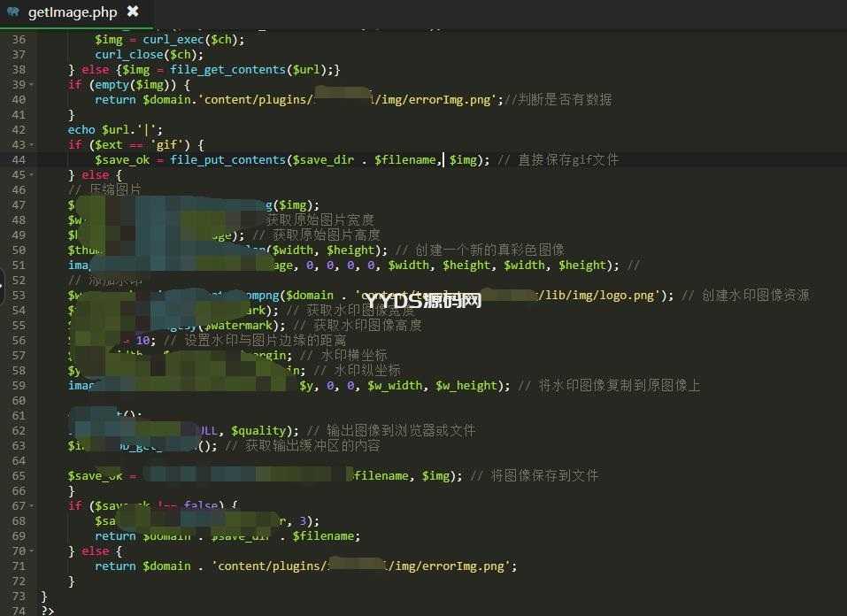847x616 pixels.
Task: Click line number 36 in the gutter
Action: coord(19,40)
